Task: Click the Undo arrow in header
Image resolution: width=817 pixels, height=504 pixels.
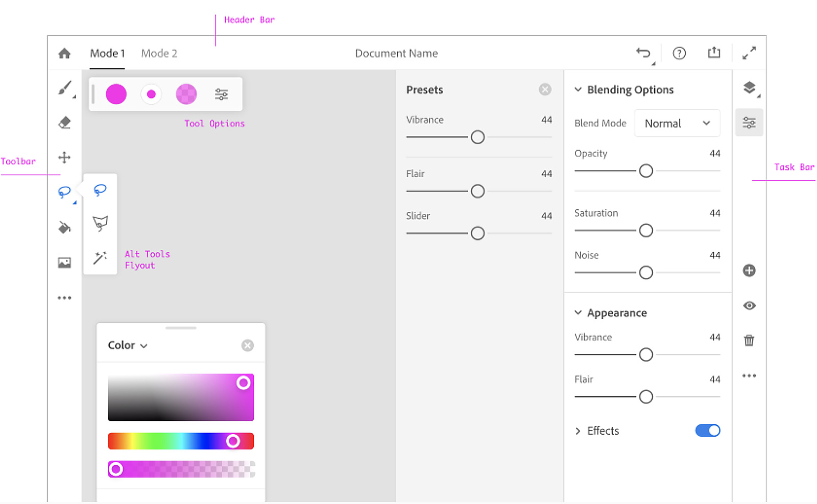Action: tap(643, 53)
